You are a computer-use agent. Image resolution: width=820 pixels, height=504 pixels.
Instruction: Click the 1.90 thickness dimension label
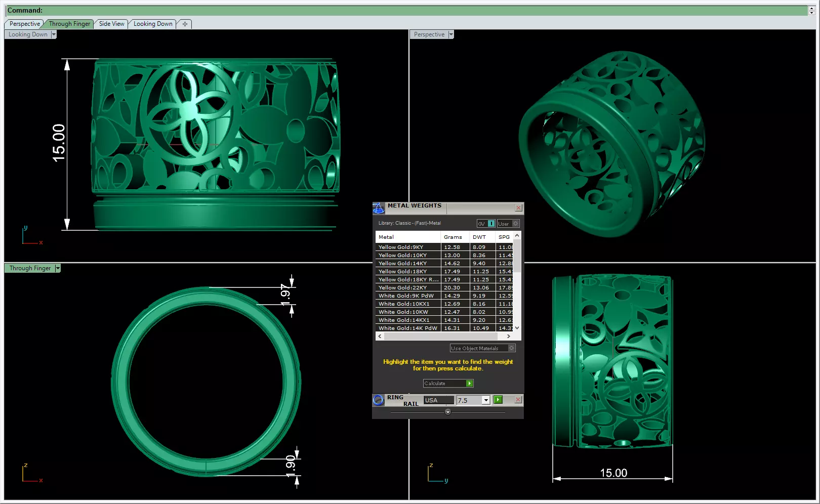[290, 466]
